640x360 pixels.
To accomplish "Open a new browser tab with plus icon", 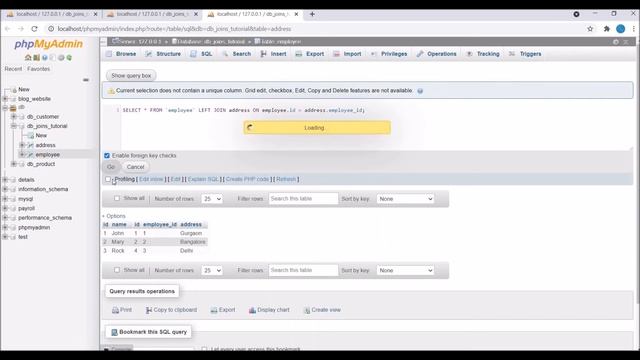I will [312, 14].
